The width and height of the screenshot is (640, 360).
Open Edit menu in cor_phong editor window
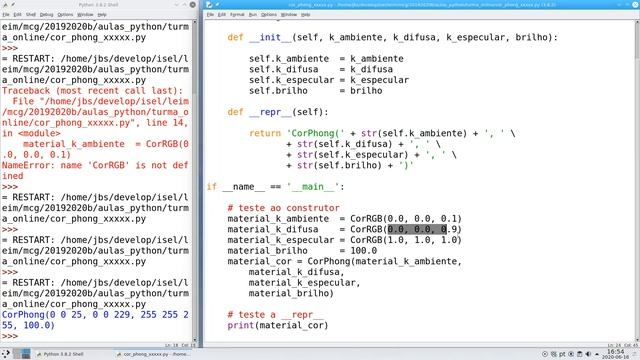tap(222, 15)
